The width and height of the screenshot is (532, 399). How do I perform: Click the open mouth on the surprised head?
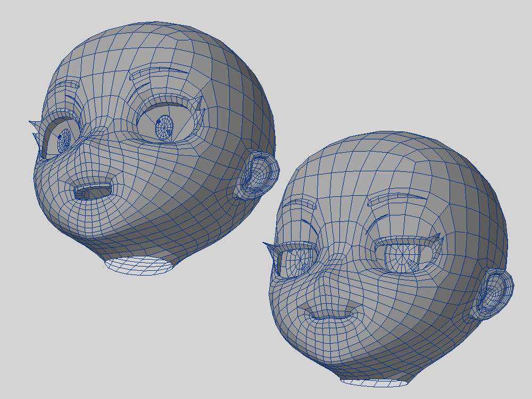click(94, 190)
